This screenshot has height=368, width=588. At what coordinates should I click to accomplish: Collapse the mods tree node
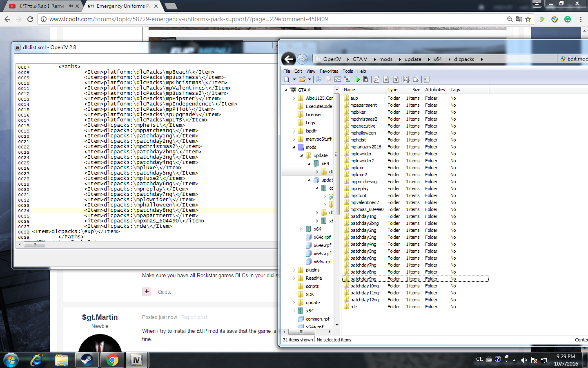294,147
